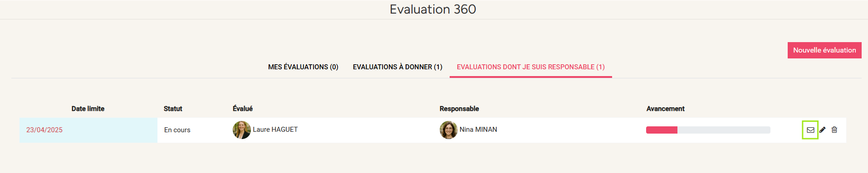
Task: Click the evaluation progress bar
Action: pyautogui.click(x=708, y=130)
